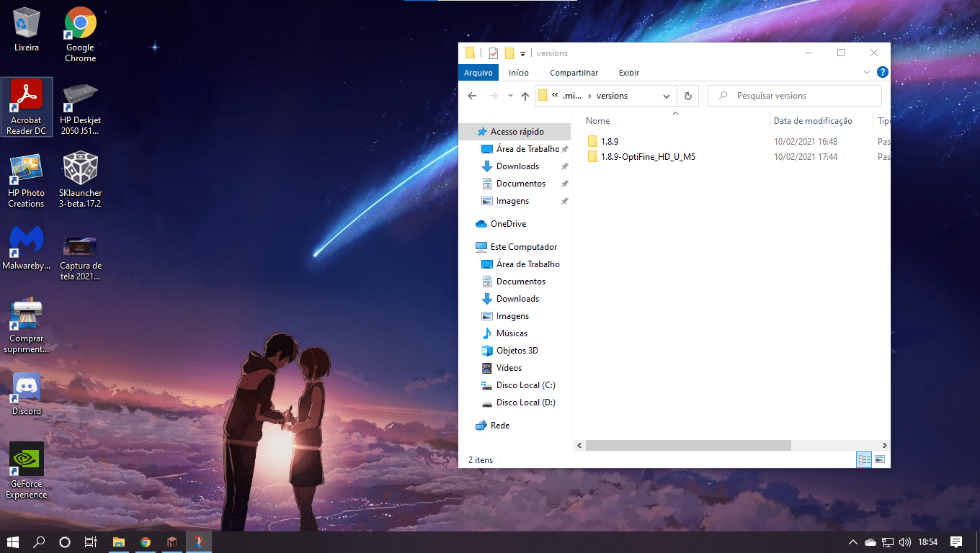This screenshot has width=980, height=553.
Task: Open taskbar search magnifier
Action: click(x=39, y=542)
